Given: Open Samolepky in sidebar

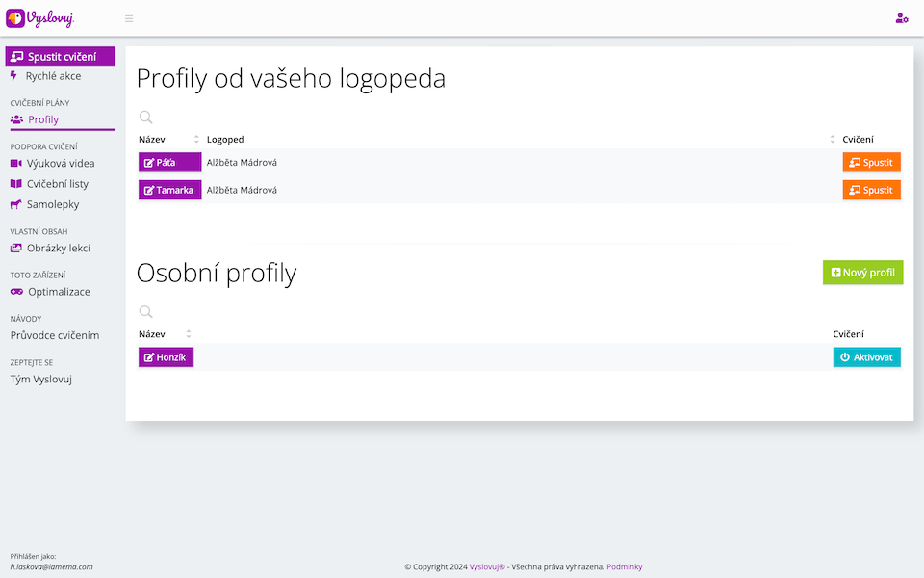Looking at the screenshot, I should tap(52, 204).
